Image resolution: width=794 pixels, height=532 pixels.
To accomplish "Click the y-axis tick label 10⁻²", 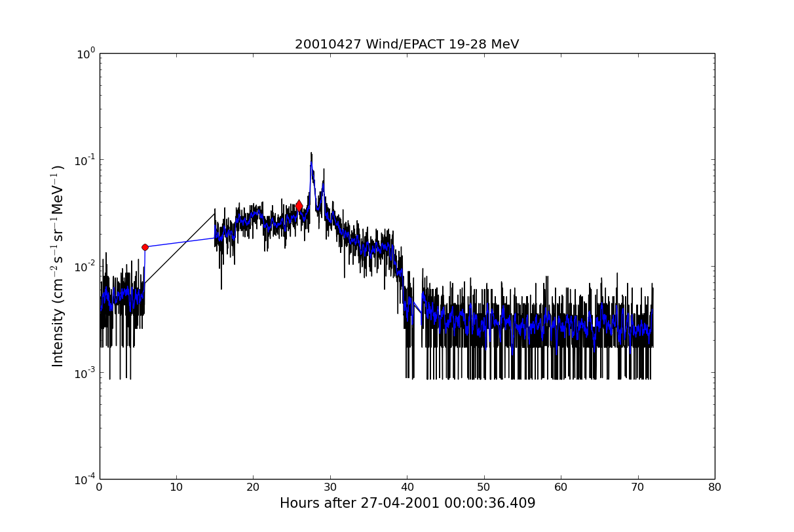I will (86, 267).
